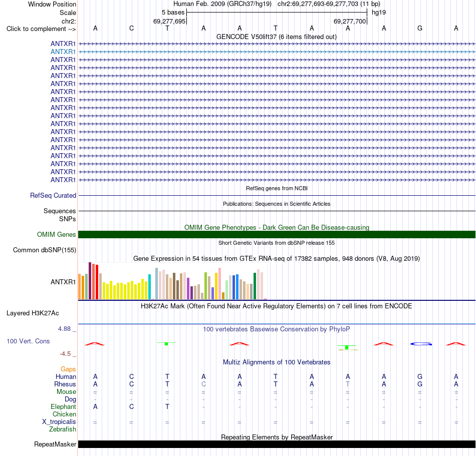
Task: Open the 100 Vert. Cons track label
Action: pyautogui.click(x=28, y=341)
